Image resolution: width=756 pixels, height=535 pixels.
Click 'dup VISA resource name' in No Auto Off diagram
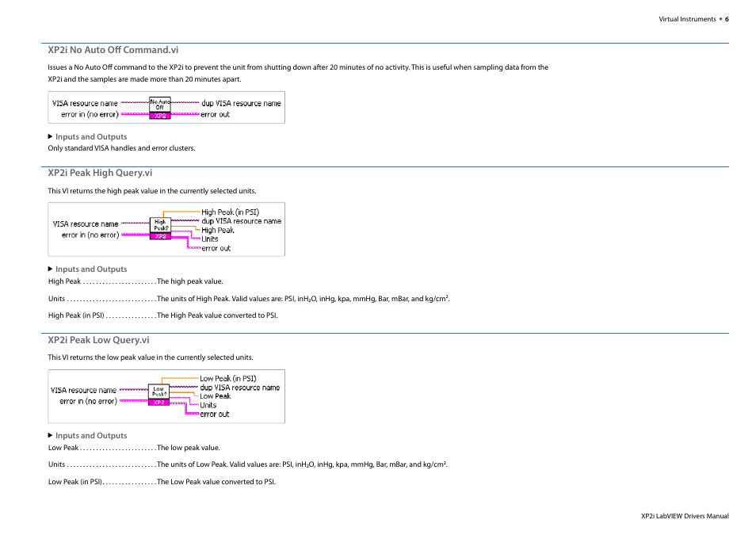click(x=241, y=103)
